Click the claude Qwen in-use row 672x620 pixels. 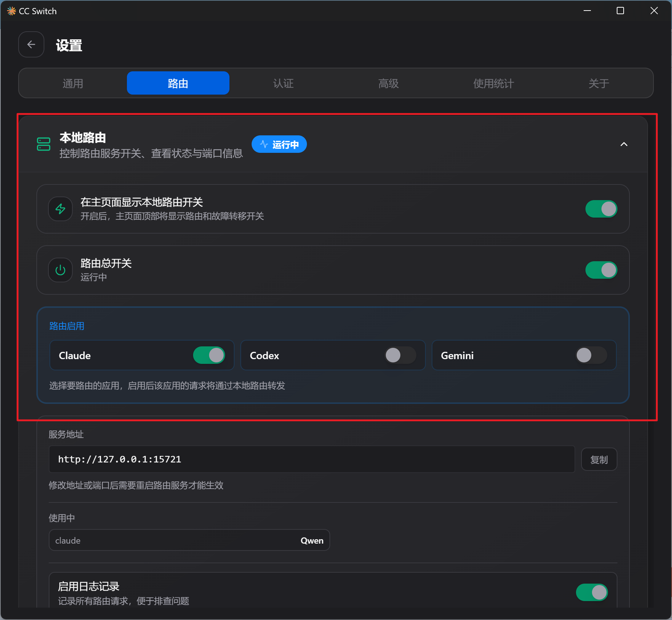(189, 540)
